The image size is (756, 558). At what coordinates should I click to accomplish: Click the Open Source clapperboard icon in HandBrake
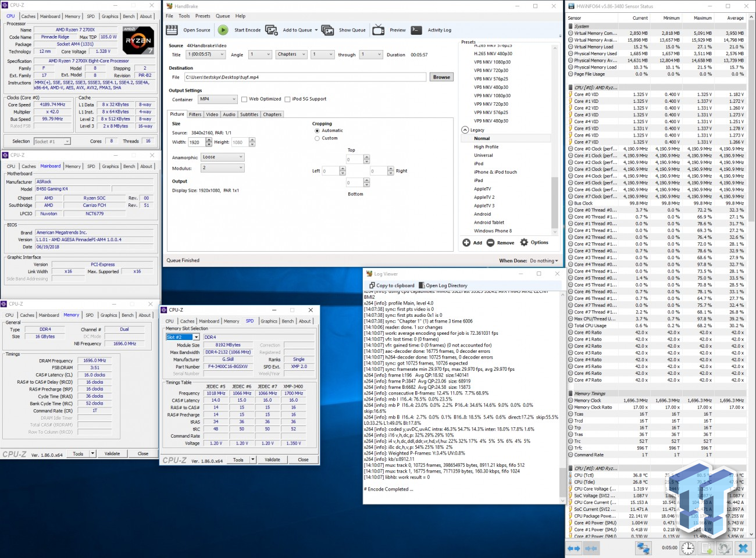172,30
